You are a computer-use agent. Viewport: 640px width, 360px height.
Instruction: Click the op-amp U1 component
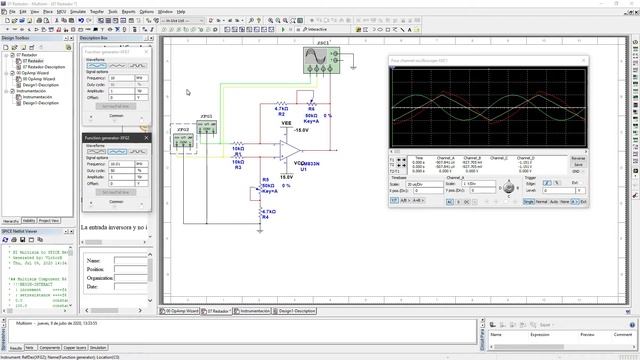[x=289, y=150]
